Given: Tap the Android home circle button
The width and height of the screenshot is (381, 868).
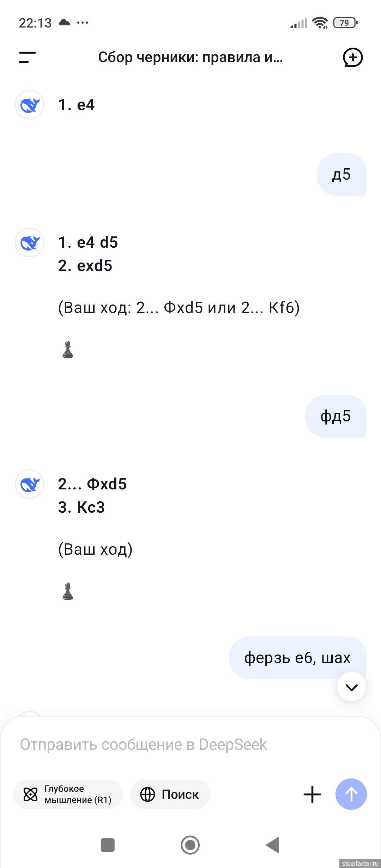Looking at the screenshot, I should (190, 845).
